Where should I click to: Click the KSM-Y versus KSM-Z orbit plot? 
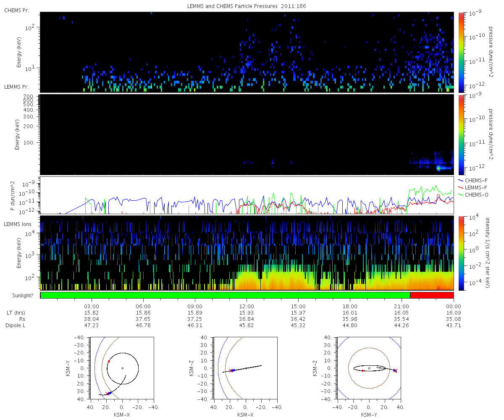point(369,368)
